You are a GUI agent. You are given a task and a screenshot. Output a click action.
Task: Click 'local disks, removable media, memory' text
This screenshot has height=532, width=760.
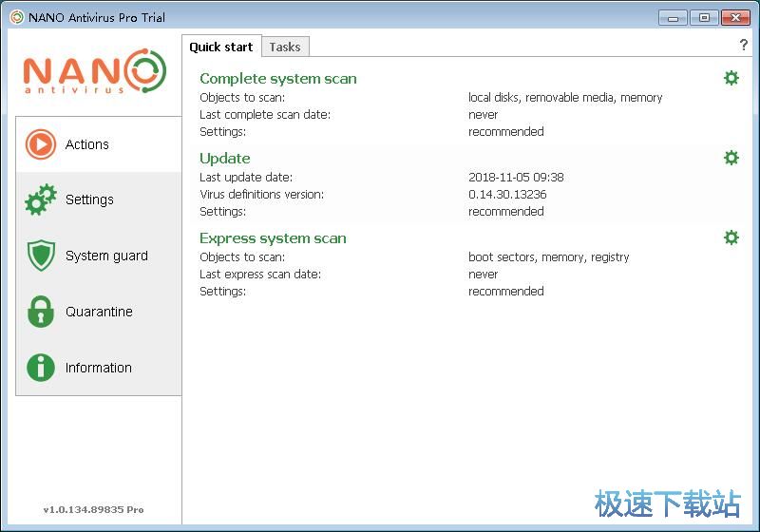coord(565,98)
